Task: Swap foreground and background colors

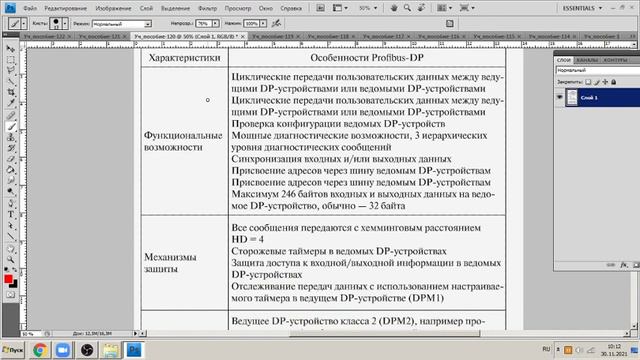Action: coord(15,270)
